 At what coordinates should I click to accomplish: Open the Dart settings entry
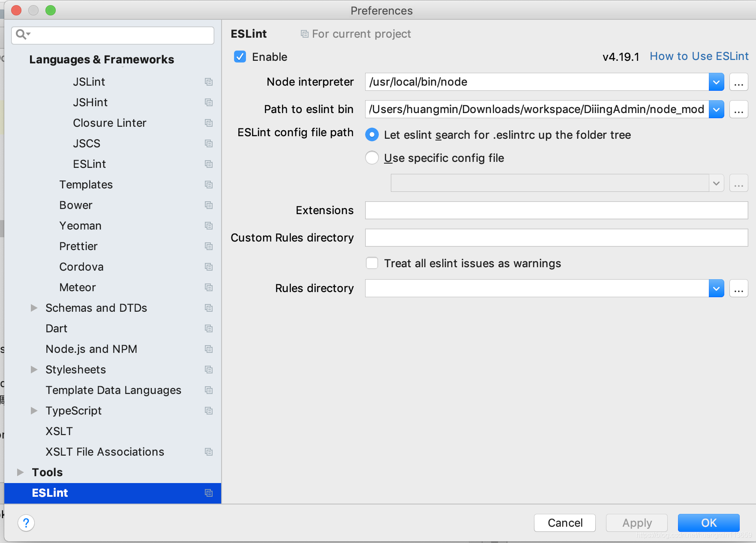click(x=56, y=328)
